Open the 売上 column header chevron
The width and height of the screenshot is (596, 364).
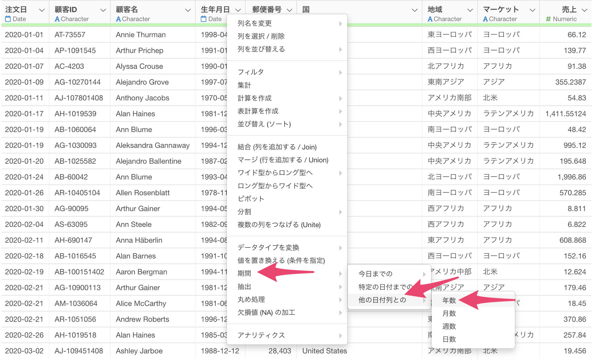[584, 10]
